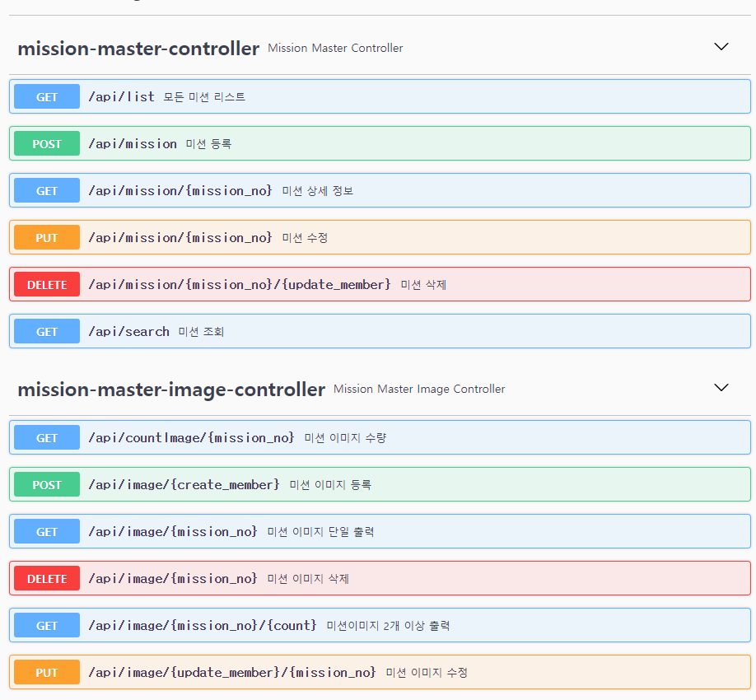Screen dimensions: 756x700
Task: Expand the /api/list endpoint row
Action: click(x=379, y=96)
